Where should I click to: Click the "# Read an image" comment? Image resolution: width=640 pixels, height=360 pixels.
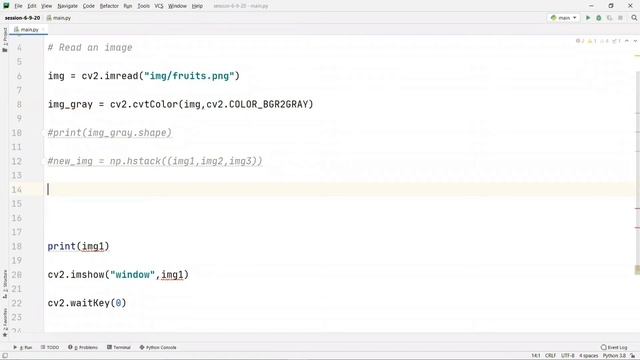[x=90, y=48]
